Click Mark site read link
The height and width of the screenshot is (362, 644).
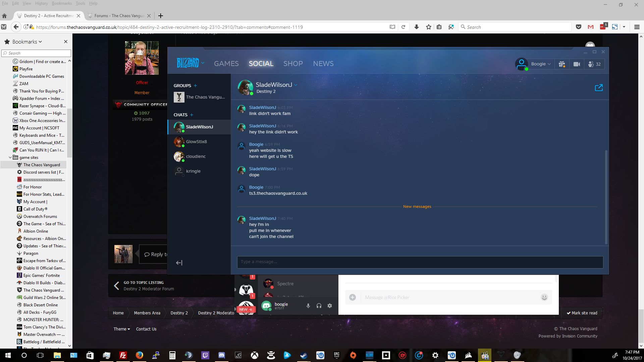click(582, 313)
